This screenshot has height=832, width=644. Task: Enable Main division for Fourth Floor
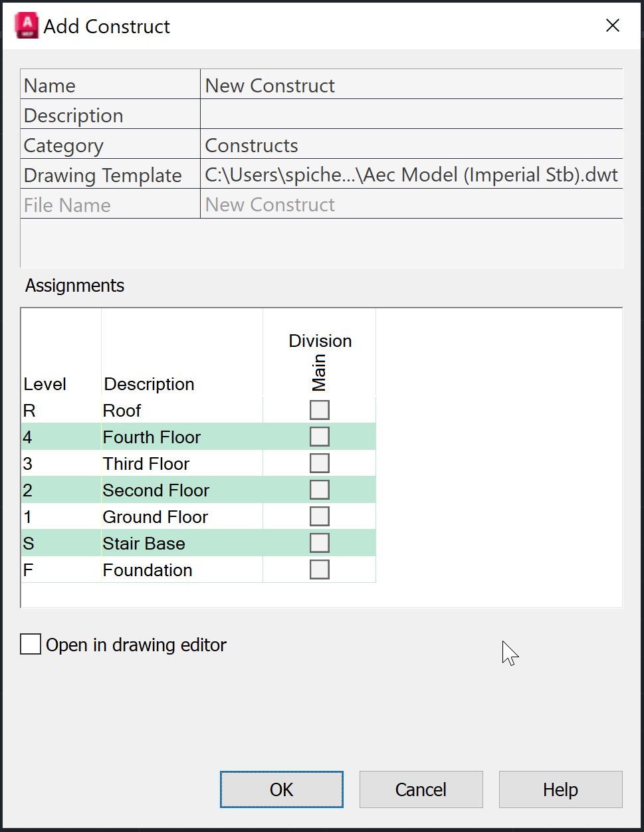coord(320,437)
